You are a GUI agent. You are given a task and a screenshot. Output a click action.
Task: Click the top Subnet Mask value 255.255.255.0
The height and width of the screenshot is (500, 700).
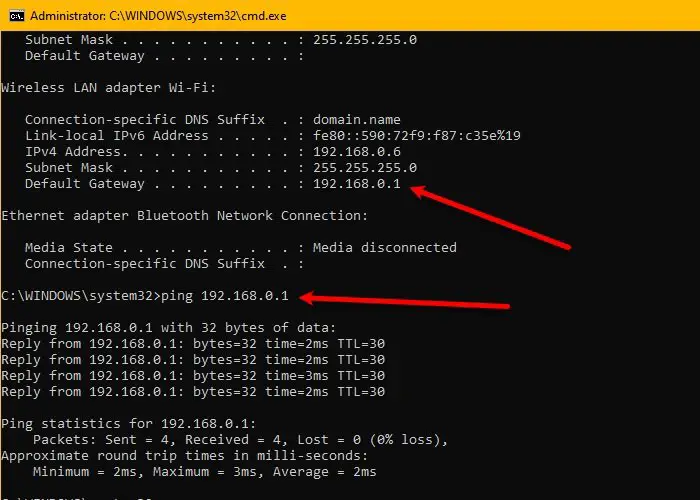(x=365, y=40)
